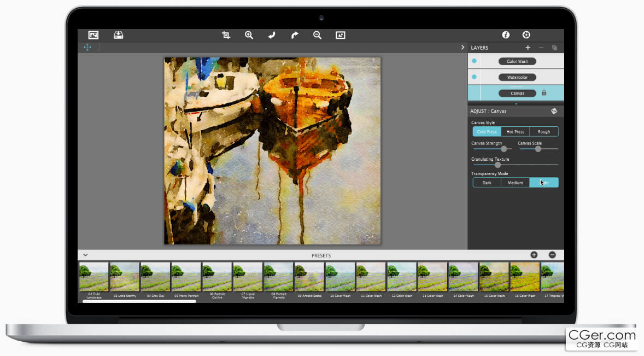The width and height of the screenshot is (644, 356).
Task: Toggle visibility of Color Wash layer
Action: tap(474, 61)
